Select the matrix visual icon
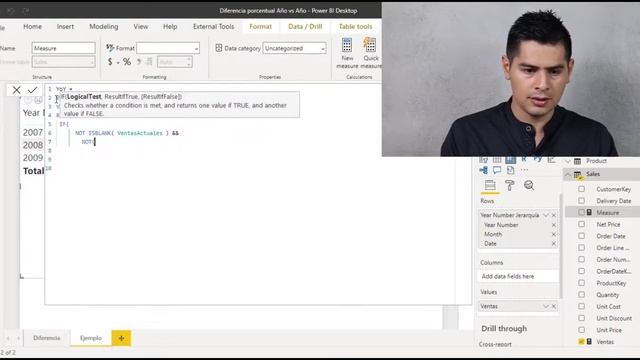 point(510,160)
